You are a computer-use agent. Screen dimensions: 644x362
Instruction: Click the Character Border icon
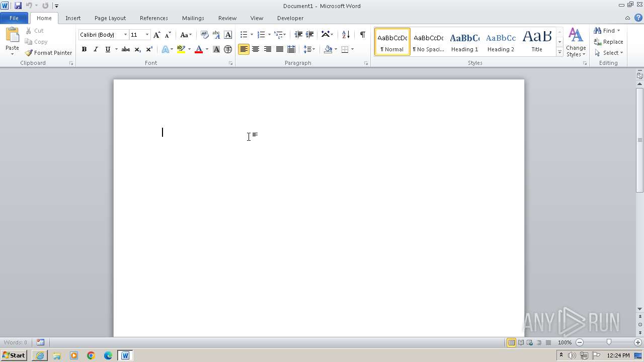point(228,35)
